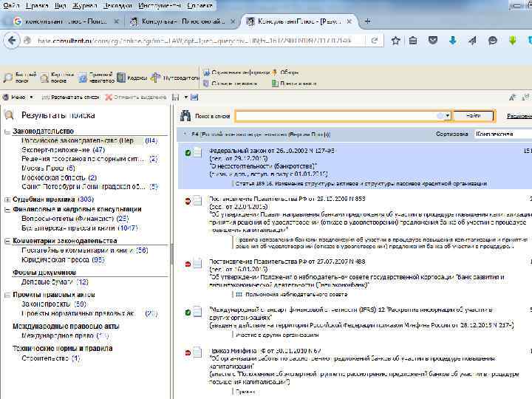This screenshot has width=532, height=399.
Task: Reload the page with the refresh icon
Action: (x=374, y=41)
